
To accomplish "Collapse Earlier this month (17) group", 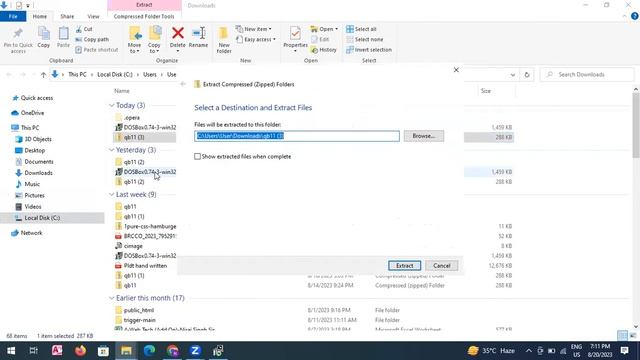I will click(111, 298).
